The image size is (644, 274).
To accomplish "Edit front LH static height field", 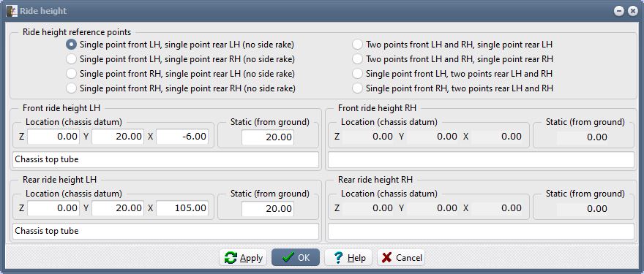I will (x=268, y=137).
